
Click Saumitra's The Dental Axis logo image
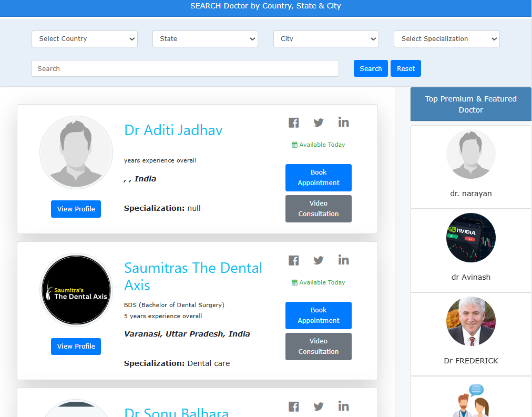tap(76, 290)
